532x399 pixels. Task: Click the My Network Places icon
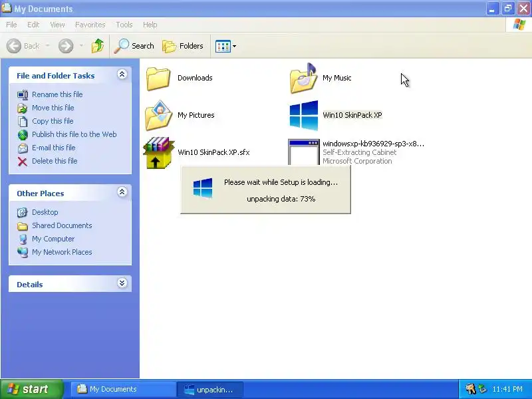tap(23, 253)
